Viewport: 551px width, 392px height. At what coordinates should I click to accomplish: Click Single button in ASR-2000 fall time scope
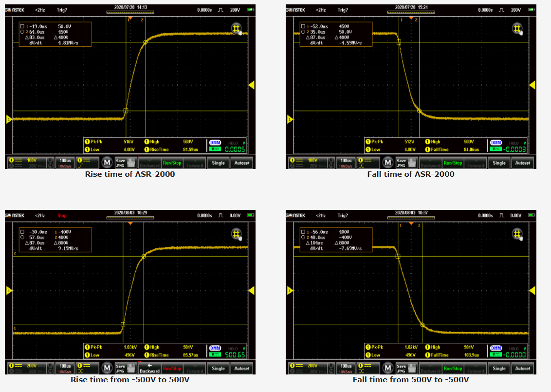tap(499, 163)
